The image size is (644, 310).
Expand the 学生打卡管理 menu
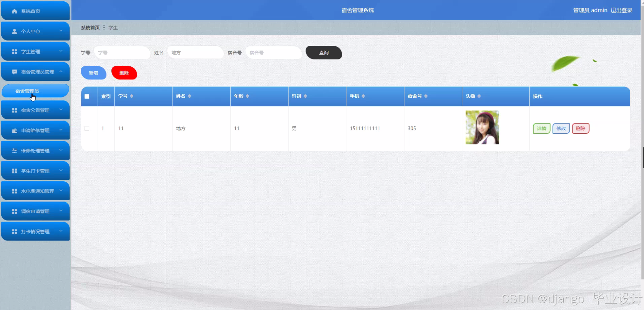click(x=35, y=170)
